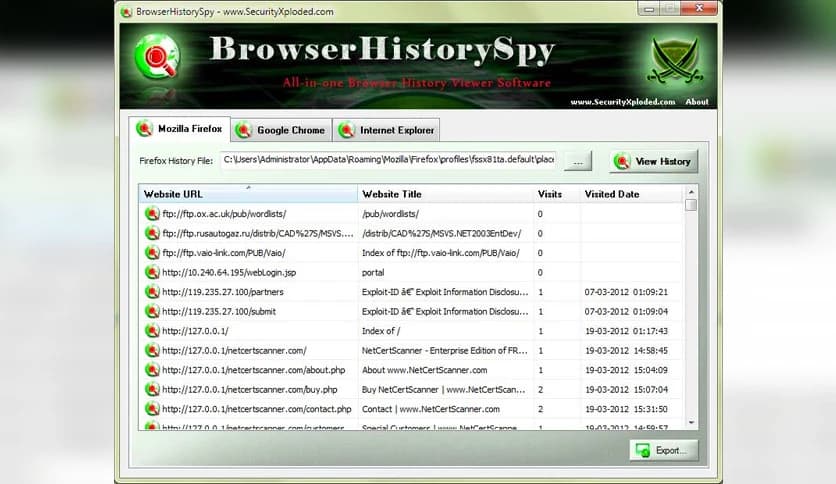Click title 'Index of ftp://ftp.vaio-link.com/PUB/Vaio/'
The height and width of the screenshot is (484, 836).
441,253
